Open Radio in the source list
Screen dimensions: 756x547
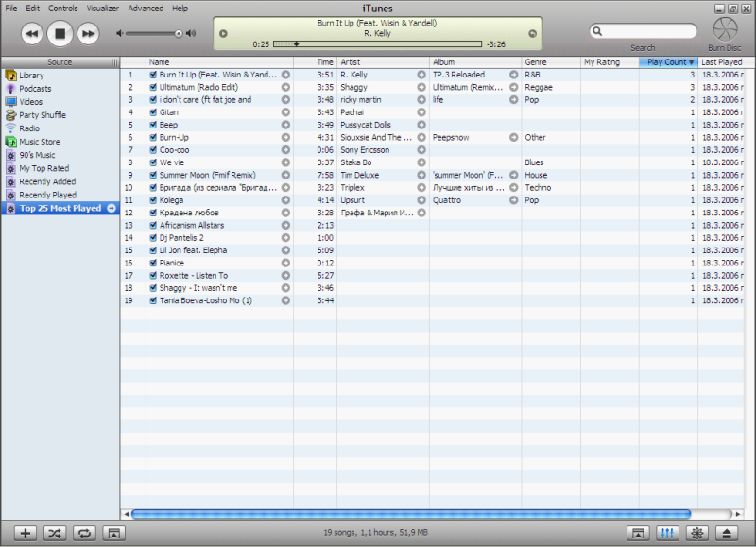[x=29, y=128]
